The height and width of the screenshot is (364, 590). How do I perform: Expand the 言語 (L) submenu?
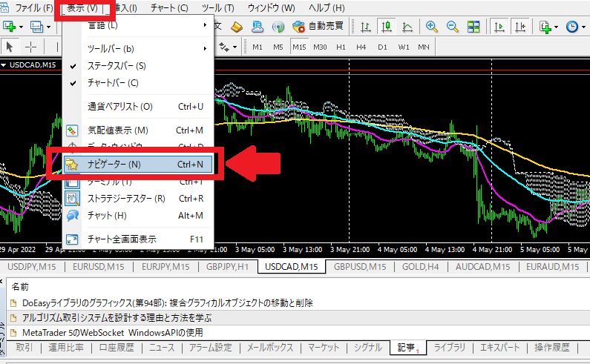click(x=138, y=25)
